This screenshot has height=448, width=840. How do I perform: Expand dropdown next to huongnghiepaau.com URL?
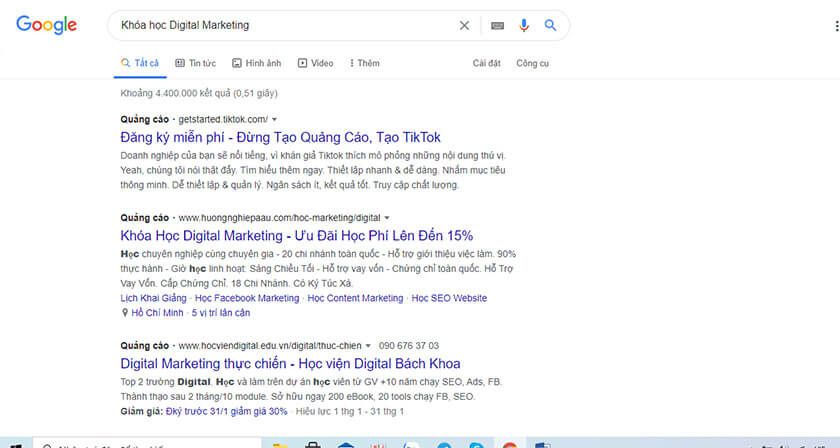click(x=387, y=218)
